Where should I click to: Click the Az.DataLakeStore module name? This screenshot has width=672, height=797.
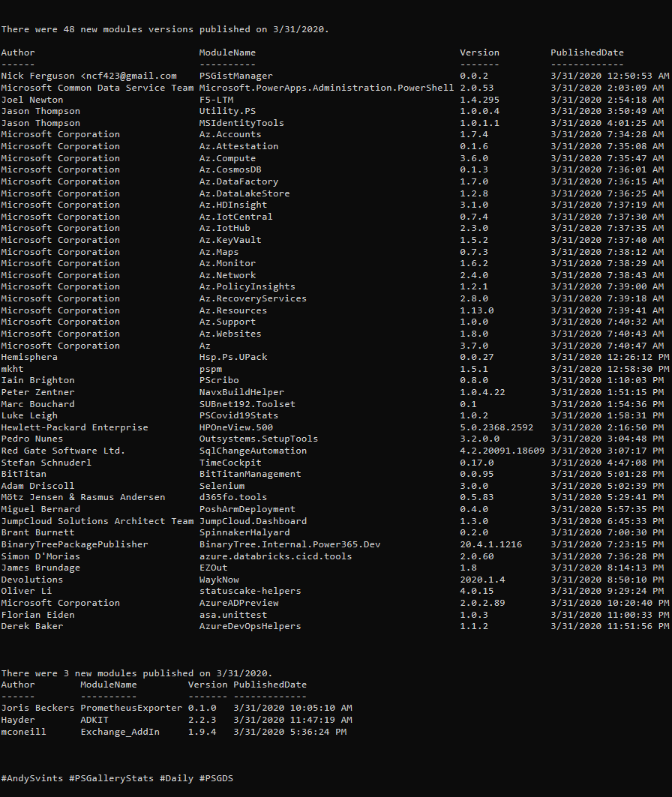tap(244, 193)
